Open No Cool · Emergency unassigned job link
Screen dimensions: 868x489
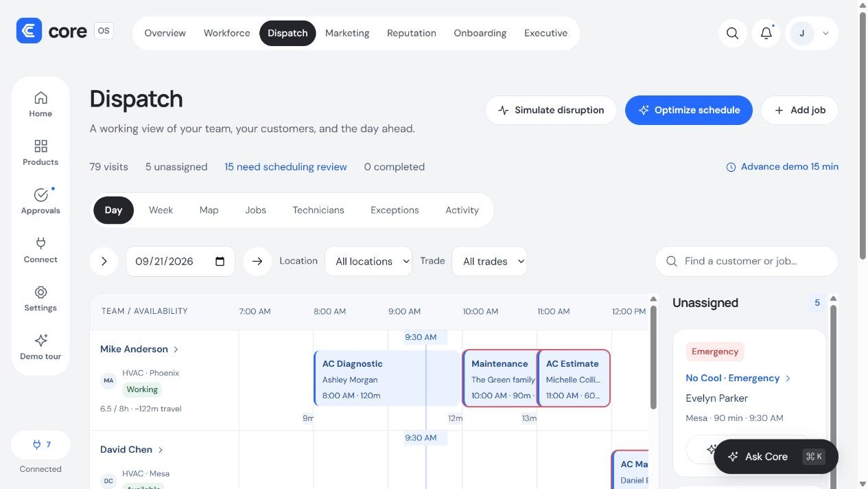738,378
